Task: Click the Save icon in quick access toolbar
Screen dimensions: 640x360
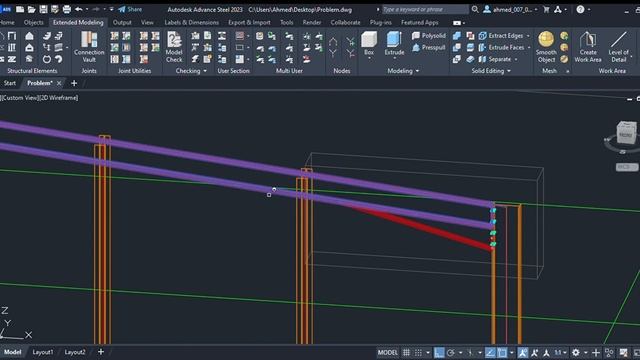Action: pyautogui.click(x=43, y=9)
